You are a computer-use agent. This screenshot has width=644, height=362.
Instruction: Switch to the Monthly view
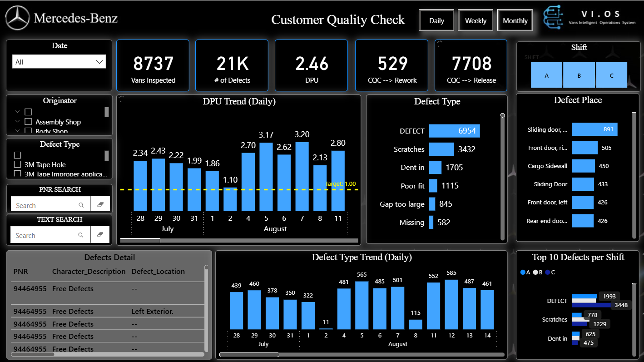pyautogui.click(x=515, y=20)
